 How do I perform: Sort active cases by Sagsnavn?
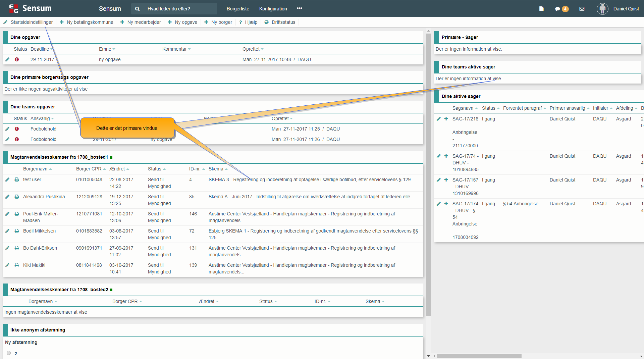pyautogui.click(x=463, y=108)
